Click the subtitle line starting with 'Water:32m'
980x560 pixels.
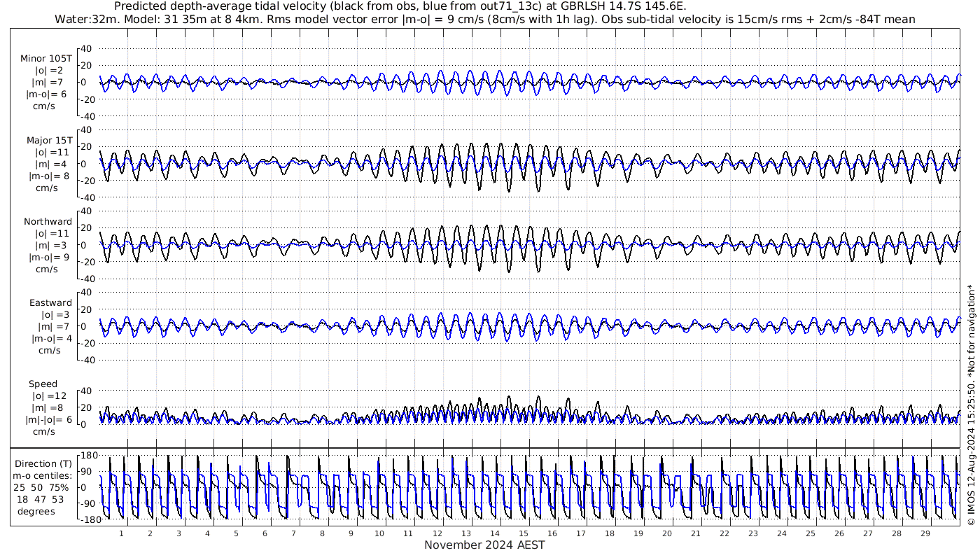click(484, 19)
